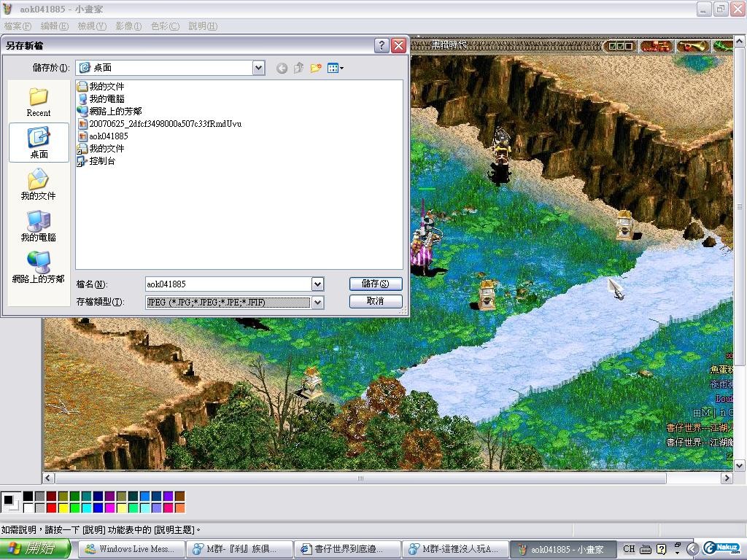
Task: Pick the orange color swatch
Action: [179, 507]
